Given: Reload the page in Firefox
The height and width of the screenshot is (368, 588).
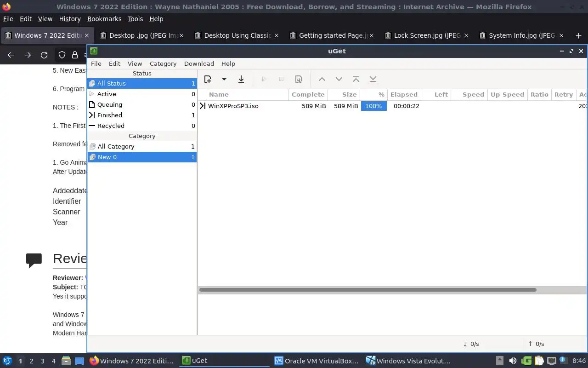Looking at the screenshot, I should pos(44,55).
